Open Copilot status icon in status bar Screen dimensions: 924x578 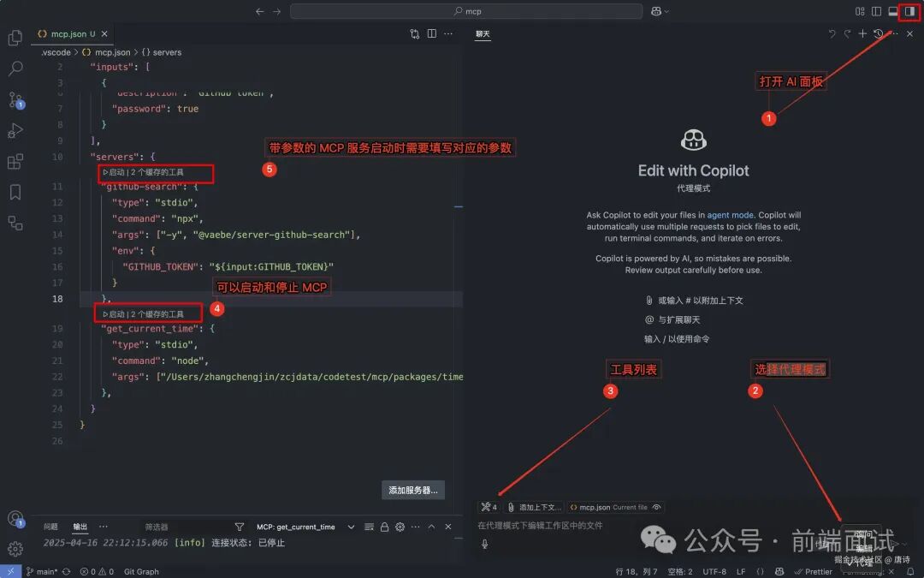coord(779,571)
